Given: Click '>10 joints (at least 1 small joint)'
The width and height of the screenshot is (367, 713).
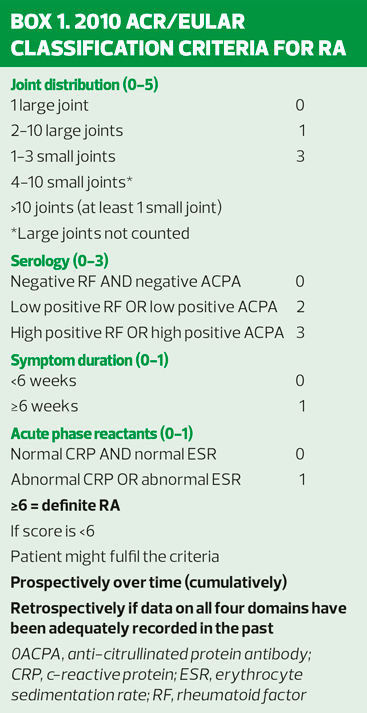Looking at the screenshot, I should click(116, 208).
